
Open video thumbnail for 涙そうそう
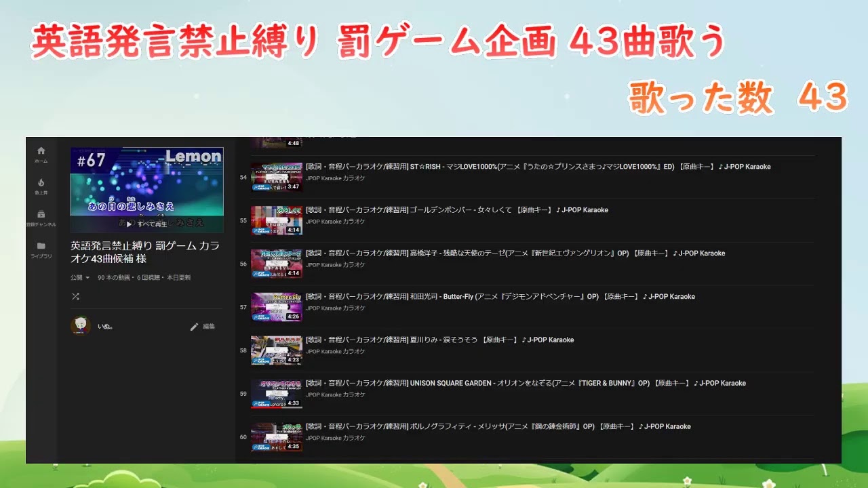pos(277,350)
